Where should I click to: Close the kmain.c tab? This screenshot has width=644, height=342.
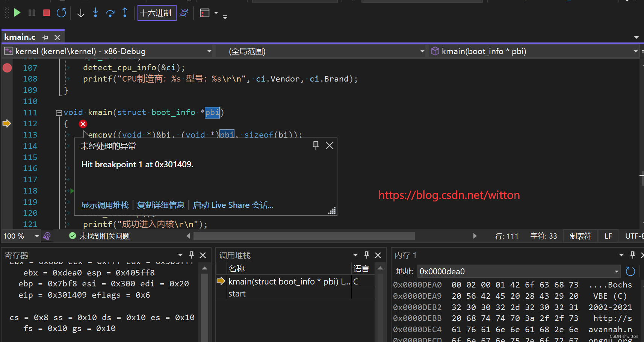(x=57, y=37)
